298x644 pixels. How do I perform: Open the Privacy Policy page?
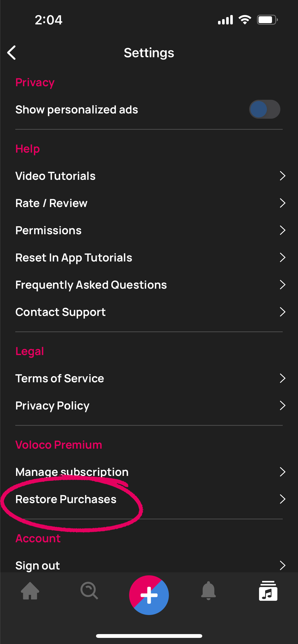pos(52,406)
